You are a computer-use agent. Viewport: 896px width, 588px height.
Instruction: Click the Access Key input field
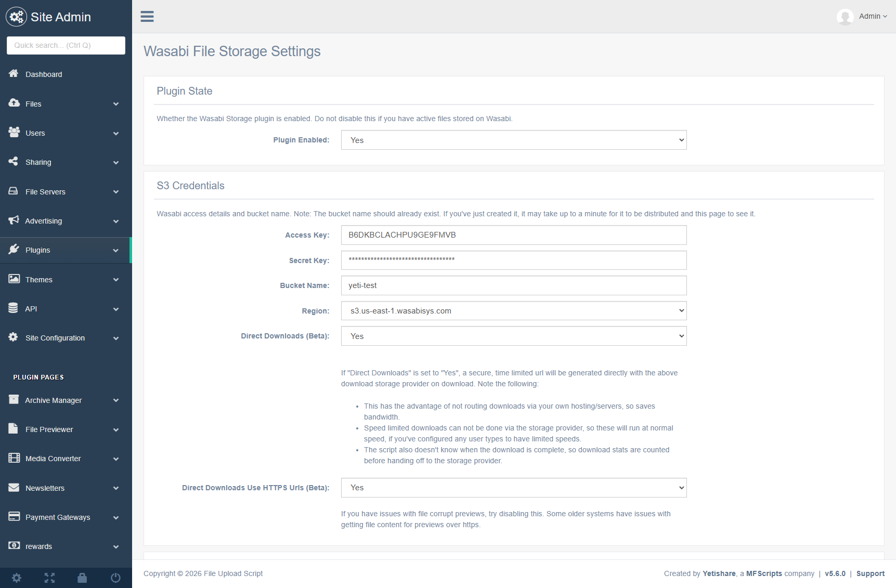513,235
